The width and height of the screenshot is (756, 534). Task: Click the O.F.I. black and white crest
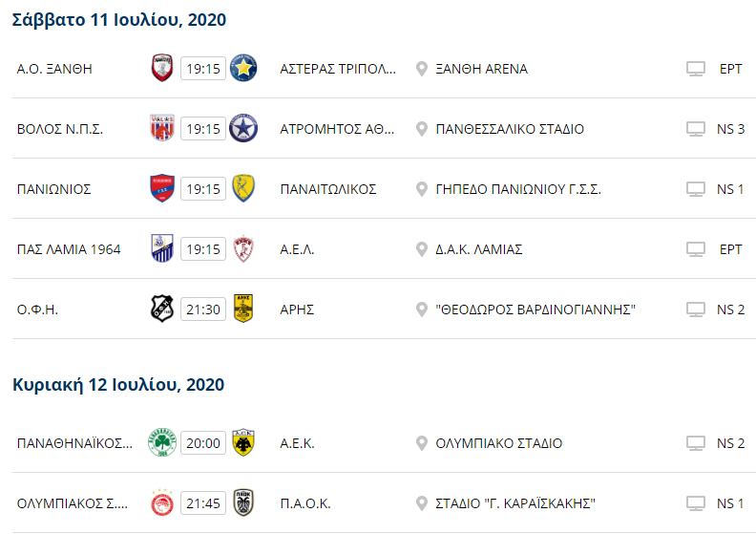pyautogui.click(x=162, y=309)
